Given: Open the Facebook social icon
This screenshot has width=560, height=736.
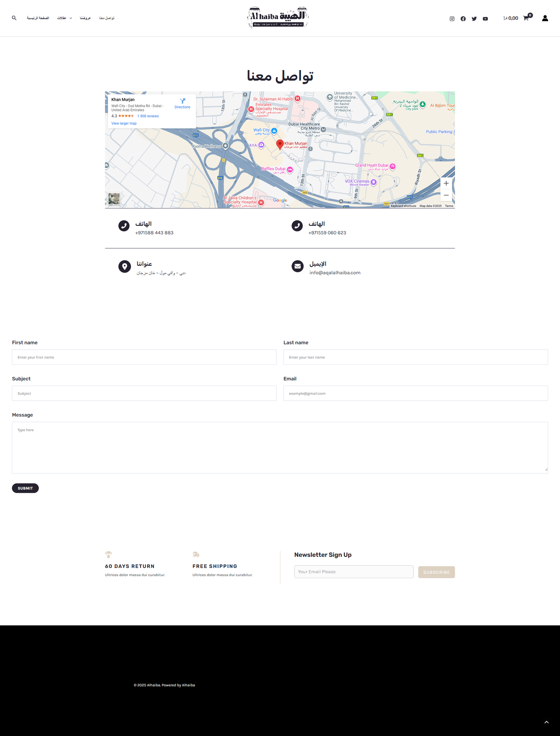Looking at the screenshot, I should (x=463, y=19).
